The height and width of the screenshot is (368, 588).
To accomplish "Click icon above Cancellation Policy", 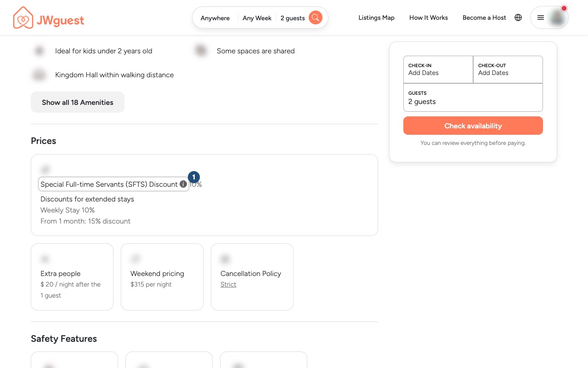I will pos(225,259).
